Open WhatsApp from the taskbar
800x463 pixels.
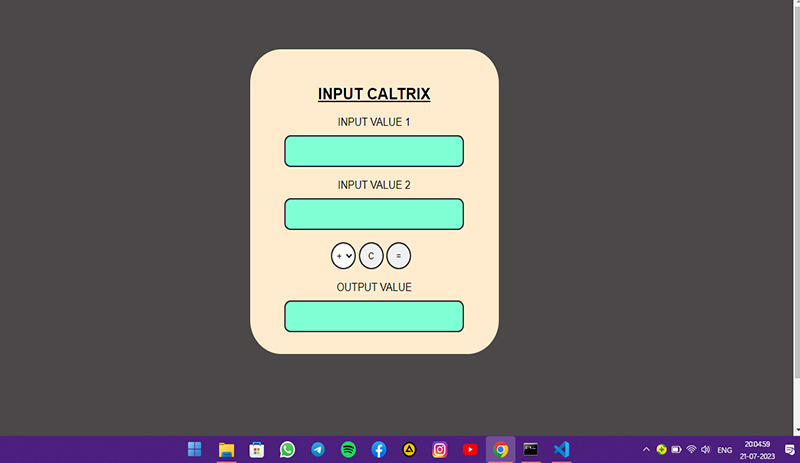287,449
